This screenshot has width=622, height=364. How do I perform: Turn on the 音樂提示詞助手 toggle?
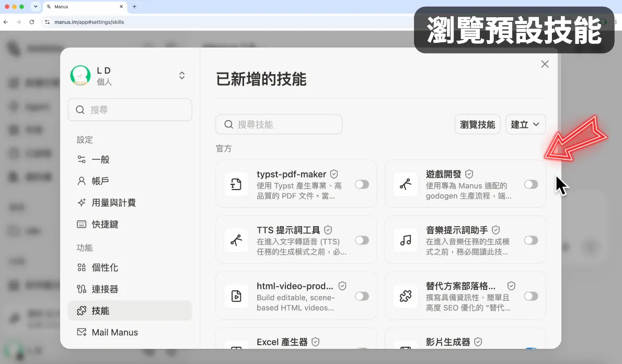[x=531, y=240]
